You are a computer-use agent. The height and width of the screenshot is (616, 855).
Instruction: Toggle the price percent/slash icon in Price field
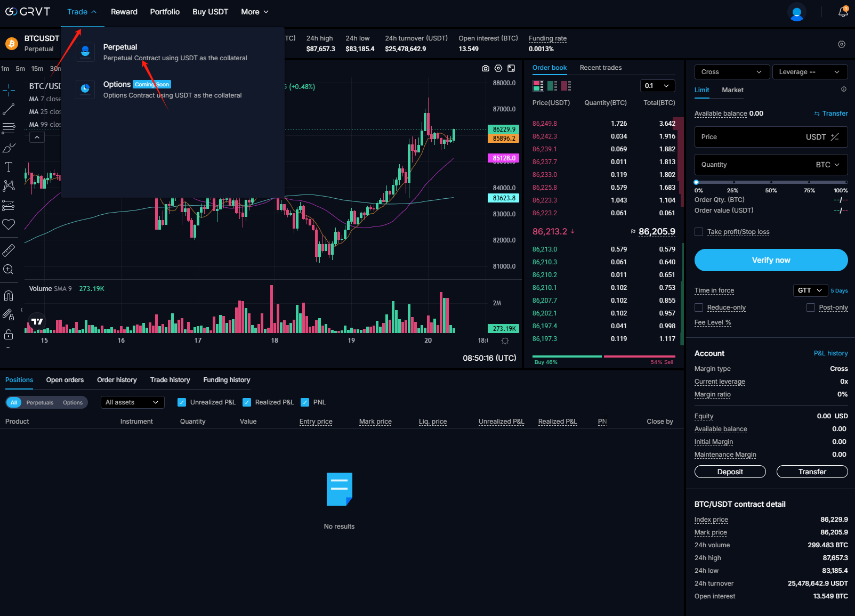(835, 137)
